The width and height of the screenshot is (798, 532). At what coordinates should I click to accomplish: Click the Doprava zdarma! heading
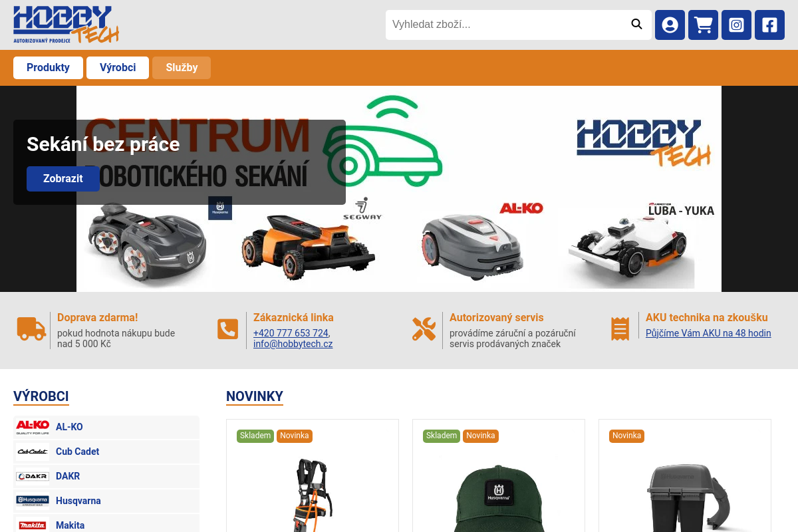(98, 318)
